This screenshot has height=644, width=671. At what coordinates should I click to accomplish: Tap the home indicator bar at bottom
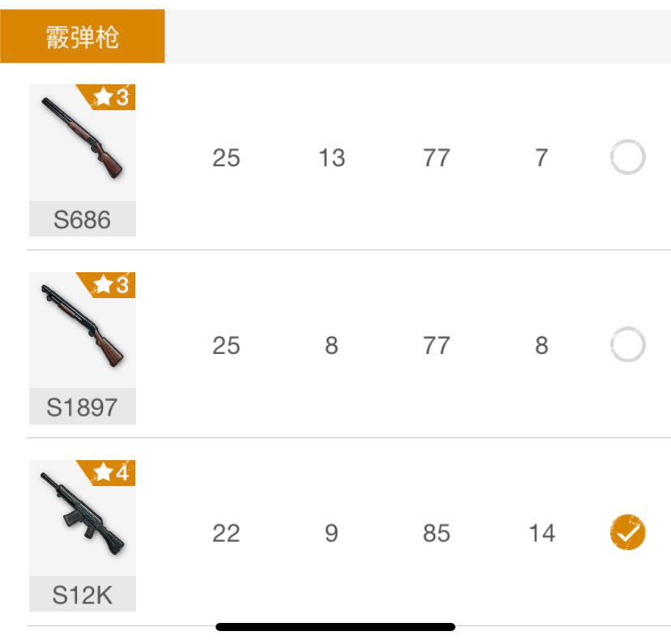coord(335,627)
